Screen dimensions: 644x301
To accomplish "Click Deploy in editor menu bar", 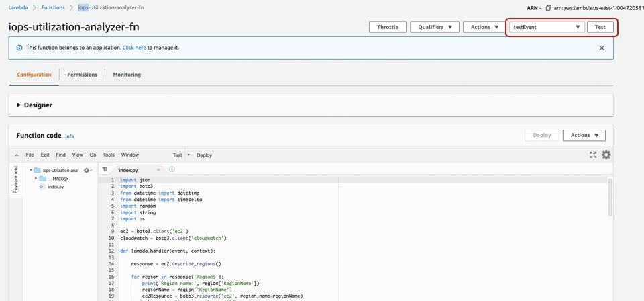I will tap(204, 155).
